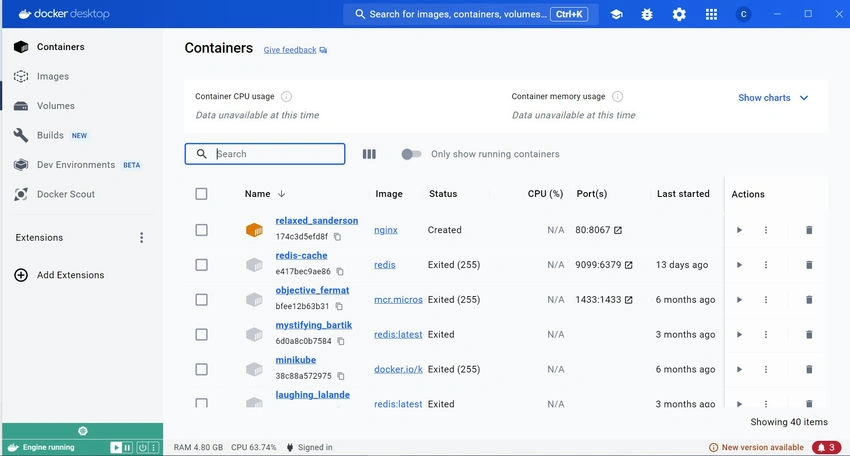Open more actions menu for mystifying_bartik
Viewport: 850px width, 456px height.
click(x=765, y=335)
